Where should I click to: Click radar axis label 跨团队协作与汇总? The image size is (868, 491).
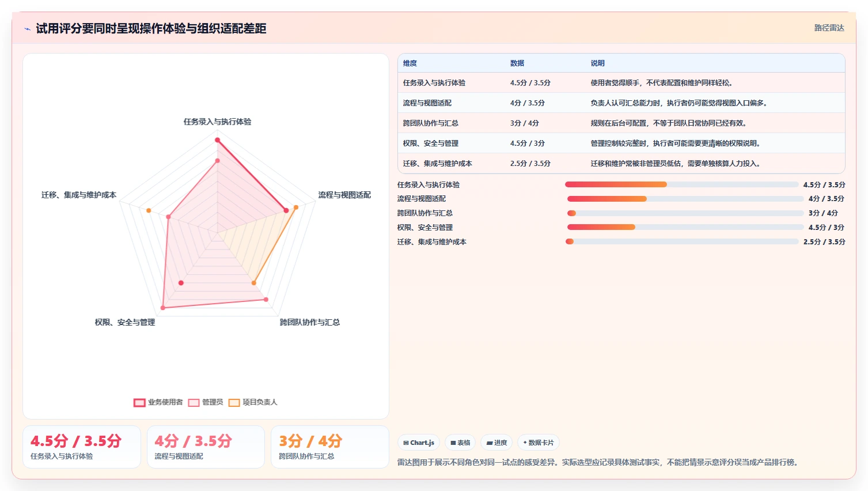tap(310, 322)
